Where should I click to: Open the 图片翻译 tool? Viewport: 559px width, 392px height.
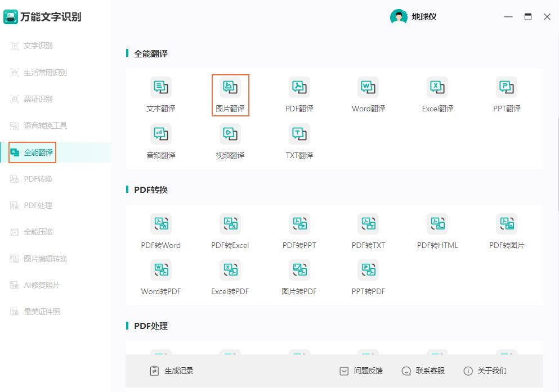point(230,93)
